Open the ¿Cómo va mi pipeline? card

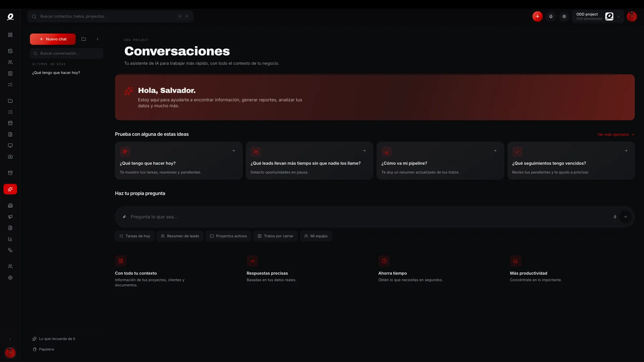pyautogui.click(x=440, y=161)
